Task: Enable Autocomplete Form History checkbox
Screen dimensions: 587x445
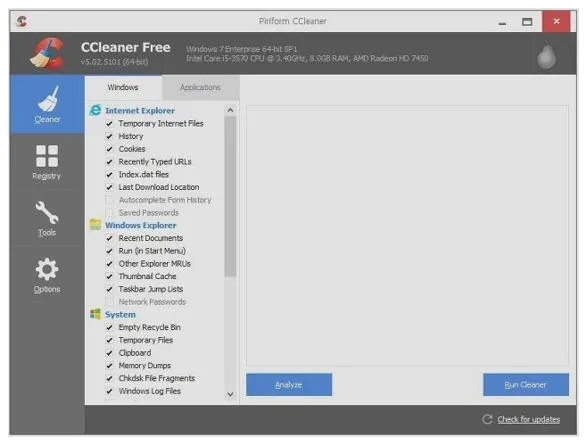Action: [x=109, y=200]
